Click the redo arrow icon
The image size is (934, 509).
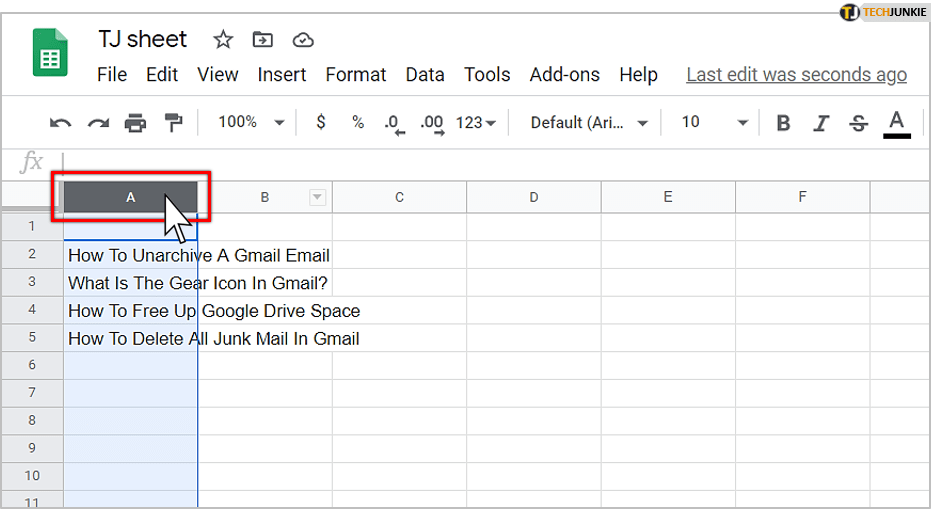[98, 123]
